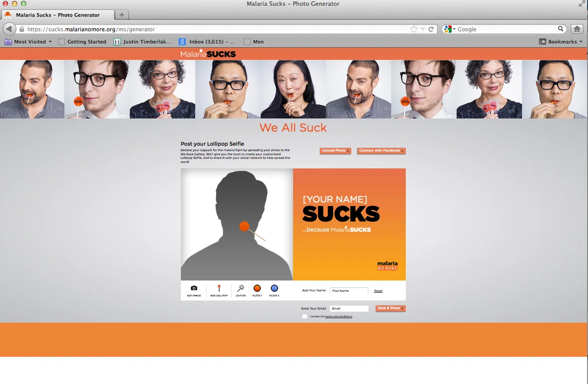Image resolution: width=588 pixels, height=384 pixels.
Task: Click the Reset link
Action: [x=378, y=291]
